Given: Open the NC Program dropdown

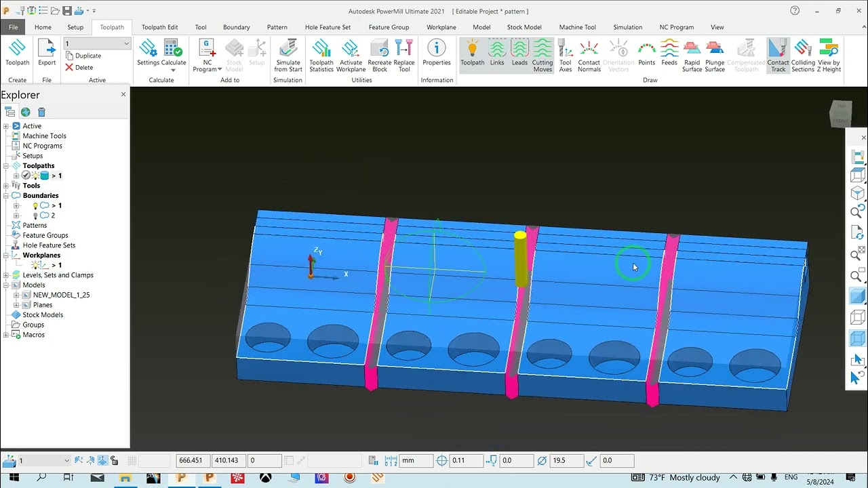Looking at the screenshot, I should pyautogui.click(x=220, y=69).
